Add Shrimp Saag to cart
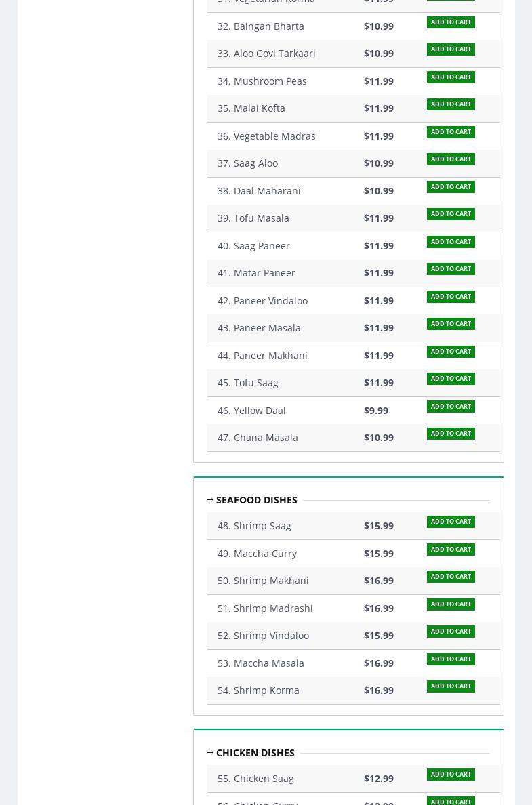Screen dimensions: 532x805 tap(451, 522)
